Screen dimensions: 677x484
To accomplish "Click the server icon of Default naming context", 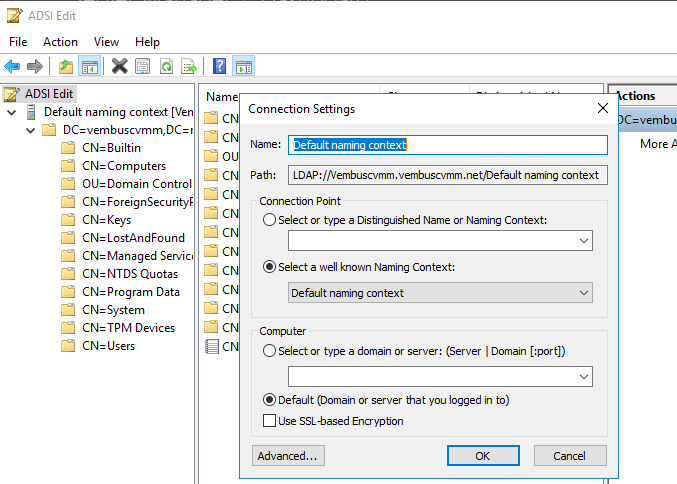I will 31,112.
